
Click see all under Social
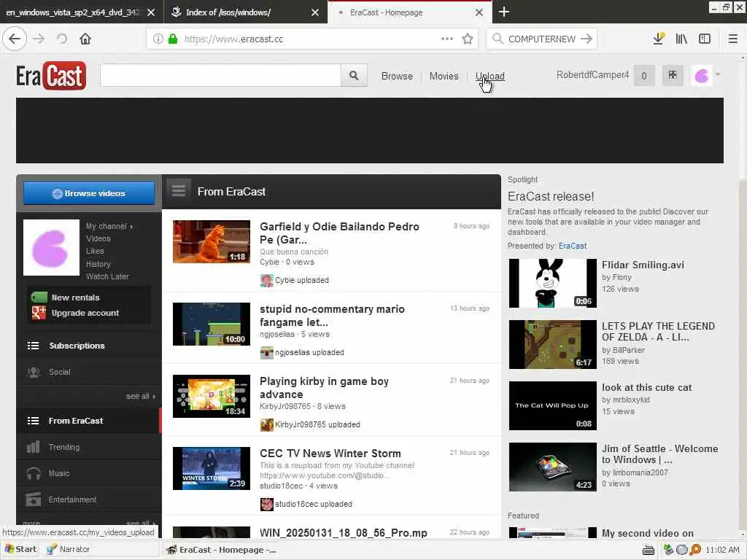[140, 396]
